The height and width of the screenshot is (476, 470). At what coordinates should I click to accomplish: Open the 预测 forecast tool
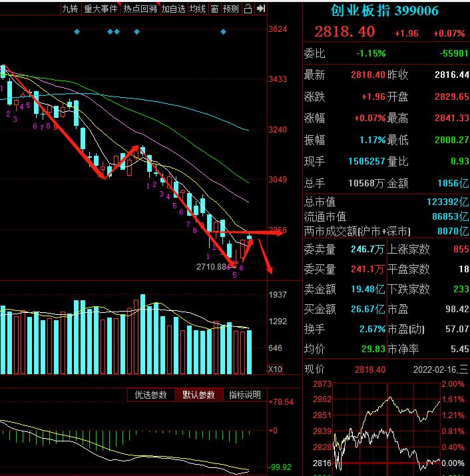coord(230,9)
